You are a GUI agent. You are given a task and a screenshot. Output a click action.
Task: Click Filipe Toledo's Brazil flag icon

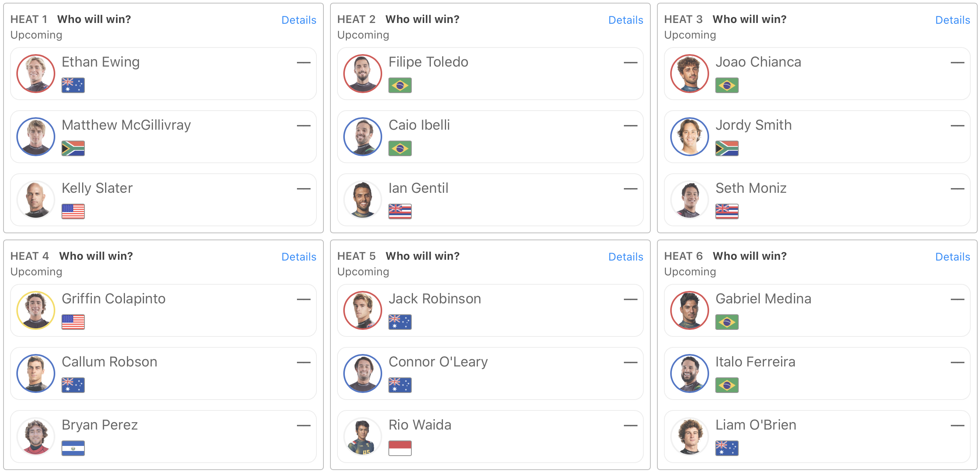tap(400, 85)
